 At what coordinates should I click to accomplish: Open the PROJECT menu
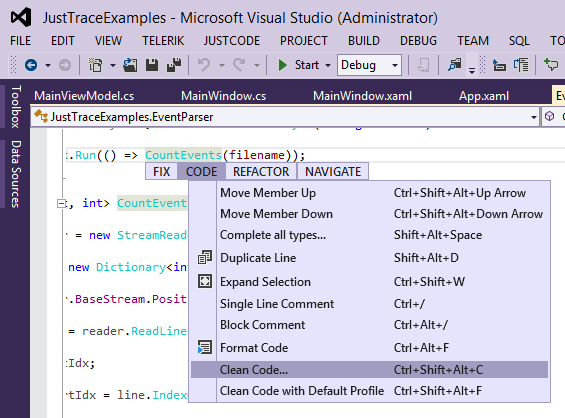tap(304, 41)
